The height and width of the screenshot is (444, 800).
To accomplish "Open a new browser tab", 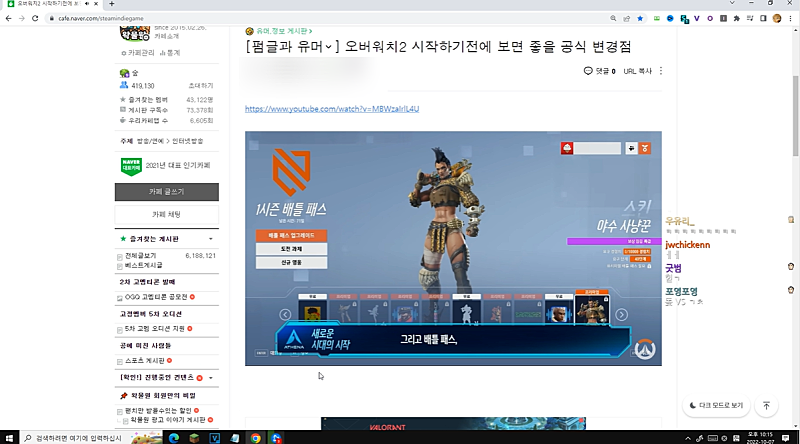I will click(111, 4).
